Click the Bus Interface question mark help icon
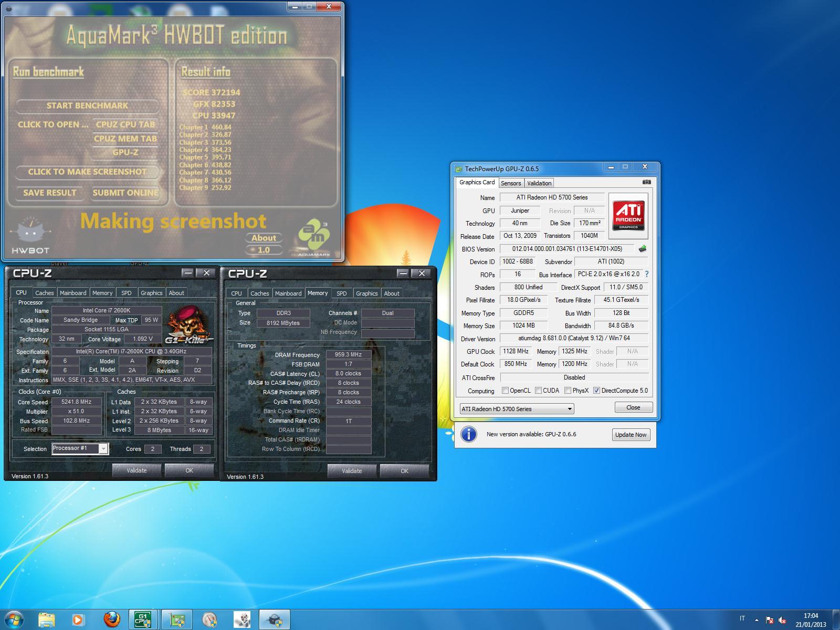The width and height of the screenshot is (840, 630). pos(647,274)
